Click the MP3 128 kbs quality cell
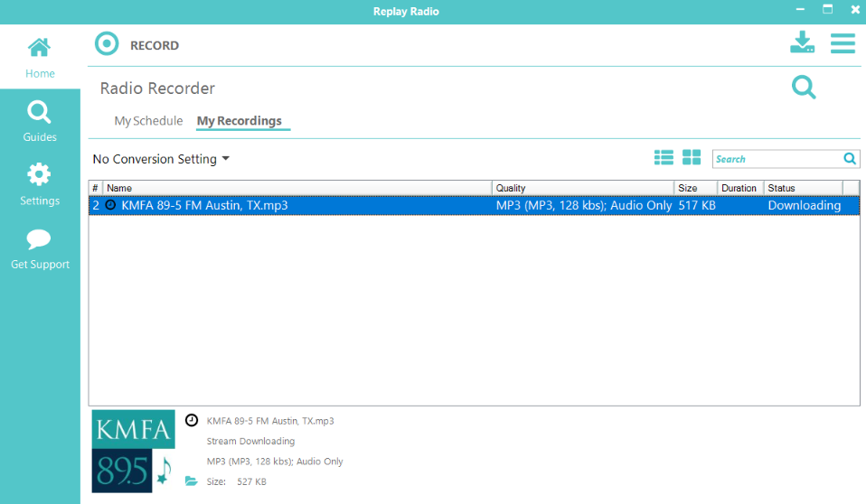Screen dimensions: 866x504 click(584, 205)
